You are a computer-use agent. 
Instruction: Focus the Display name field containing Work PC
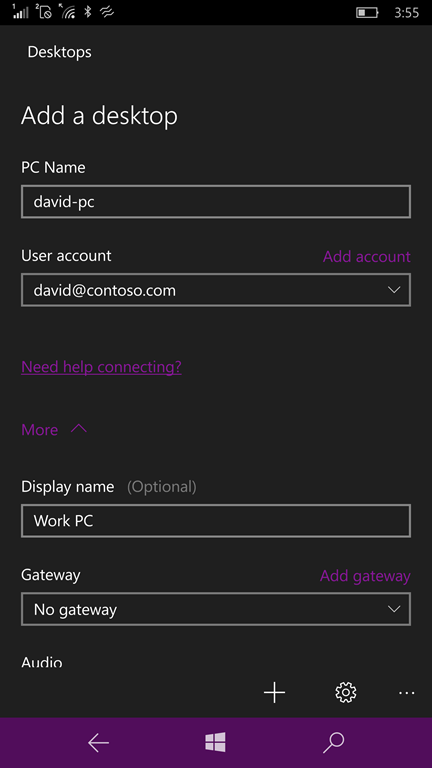tap(216, 521)
